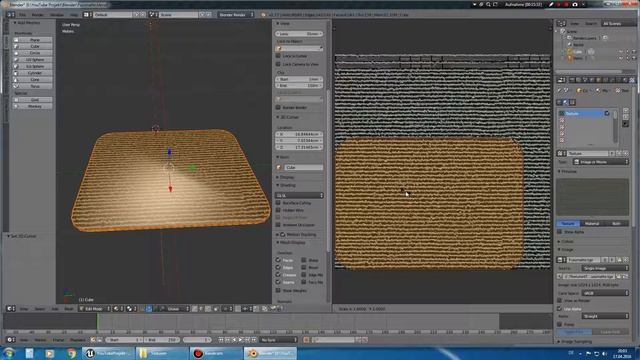Play the timeline animation
640x360 pixels.
click(x=241, y=340)
